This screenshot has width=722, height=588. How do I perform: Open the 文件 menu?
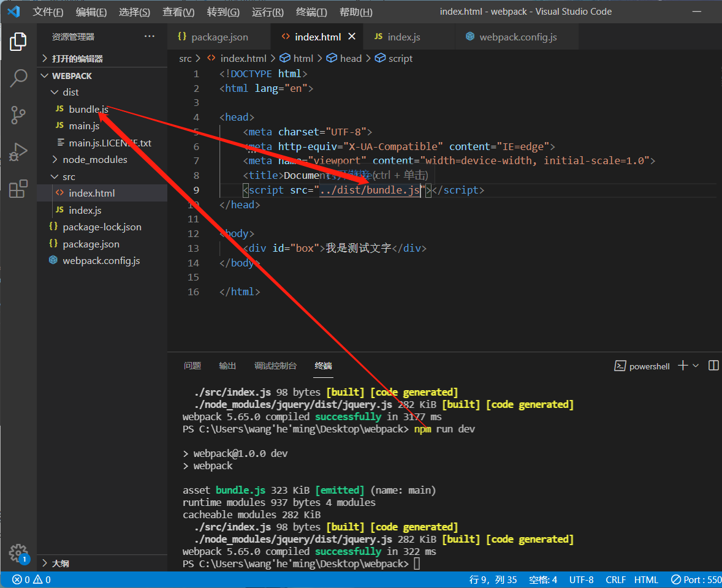tap(48, 12)
